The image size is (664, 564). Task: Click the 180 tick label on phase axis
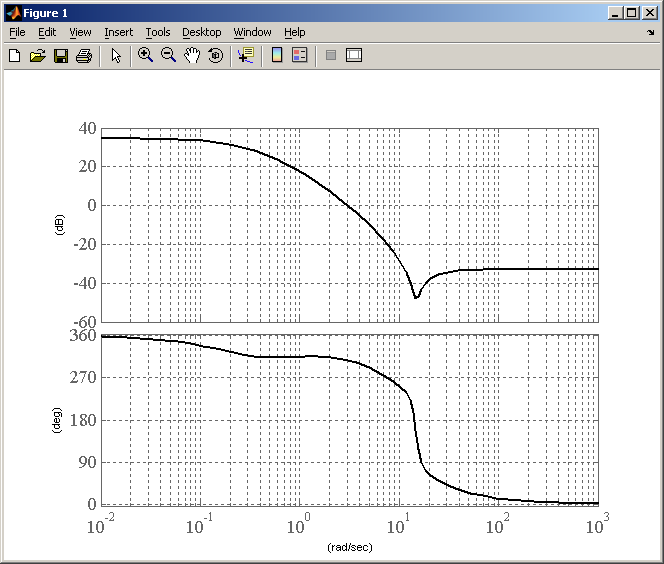click(83, 420)
